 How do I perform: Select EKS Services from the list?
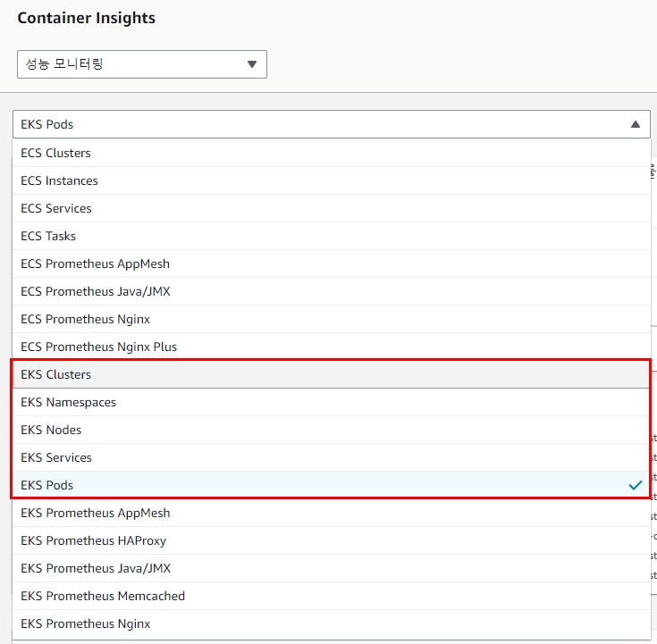pos(332,457)
